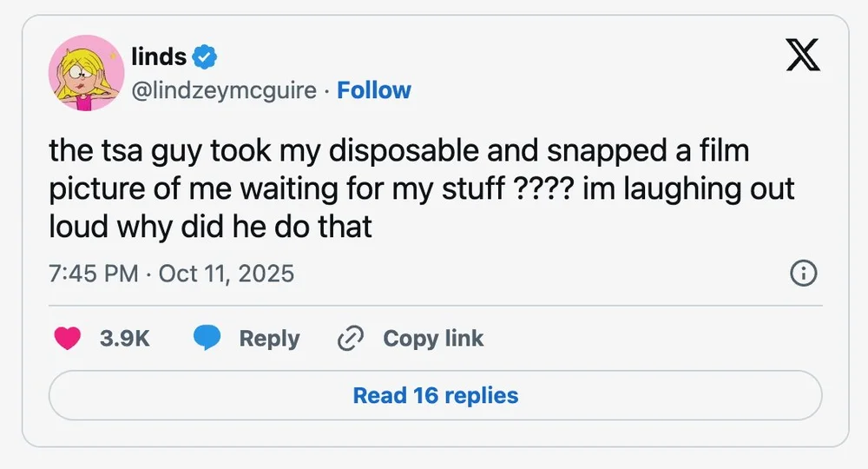Click the blue reply bubble icon
This screenshot has width=868, height=469.
tap(207, 339)
